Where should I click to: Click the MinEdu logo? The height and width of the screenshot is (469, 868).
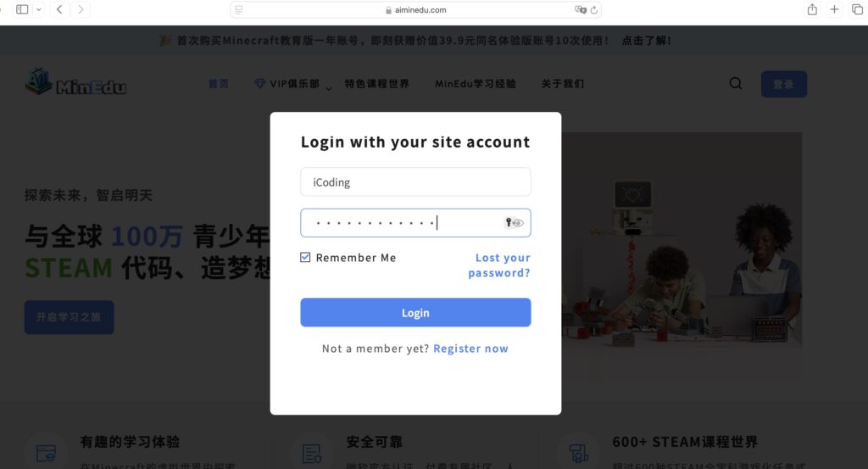pyautogui.click(x=75, y=82)
